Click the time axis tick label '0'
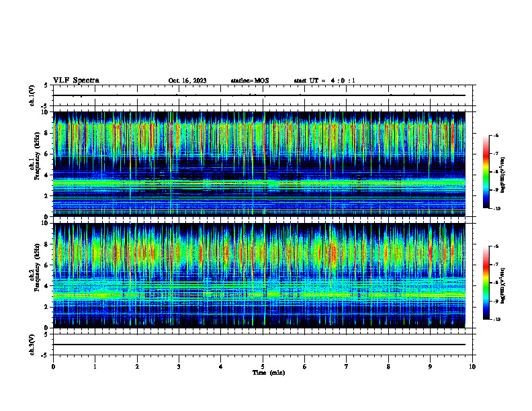This screenshot has height=411, width=532. [x=53, y=367]
